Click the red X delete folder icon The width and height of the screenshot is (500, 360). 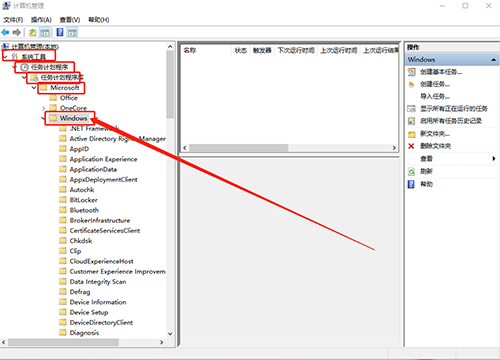pos(411,146)
